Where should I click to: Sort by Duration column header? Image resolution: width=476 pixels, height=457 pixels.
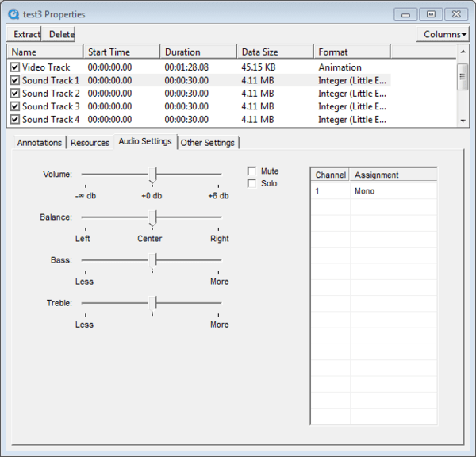click(x=198, y=52)
